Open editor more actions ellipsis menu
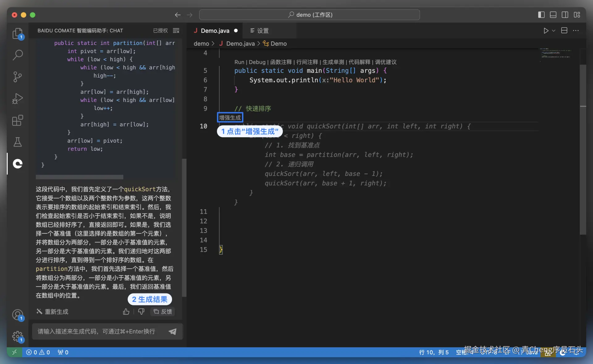The height and width of the screenshot is (364, 593). [576, 31]
